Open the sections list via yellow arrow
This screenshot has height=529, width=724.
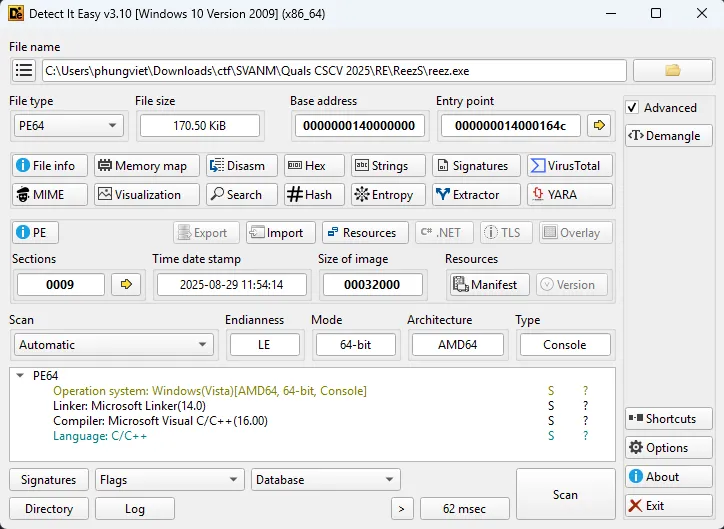126,285
